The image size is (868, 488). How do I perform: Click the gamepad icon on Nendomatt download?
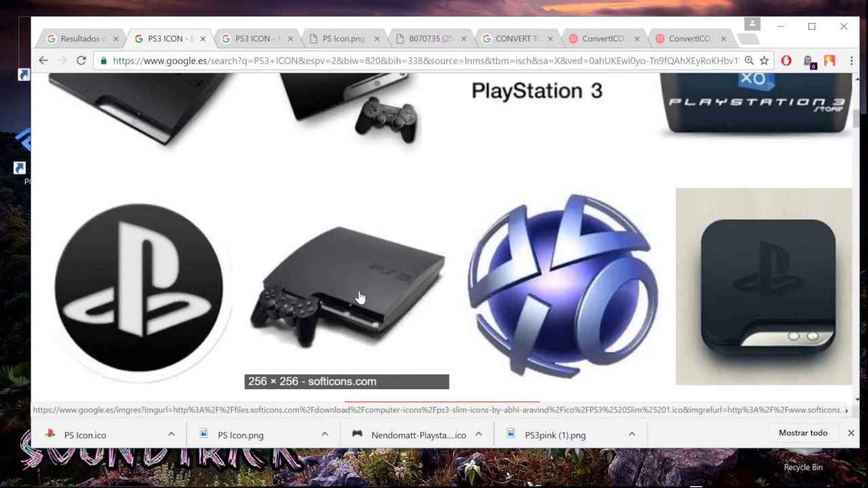tap(357, 434)
